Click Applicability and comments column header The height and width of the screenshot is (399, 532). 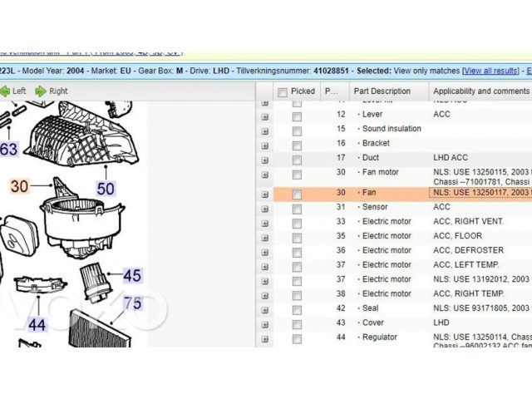click(x=480, y=91)
